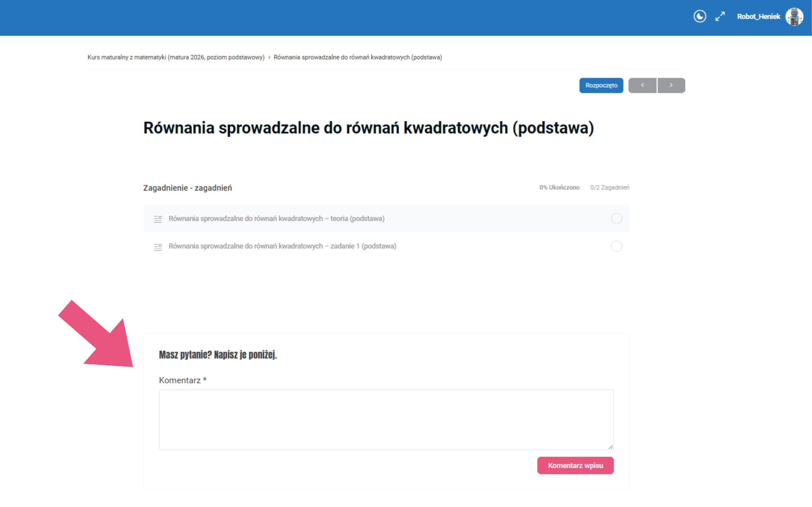
Task: Open breadcrumb Równania sprowadzalne do równań kwadratowych
Action: [x=358, y=57]
